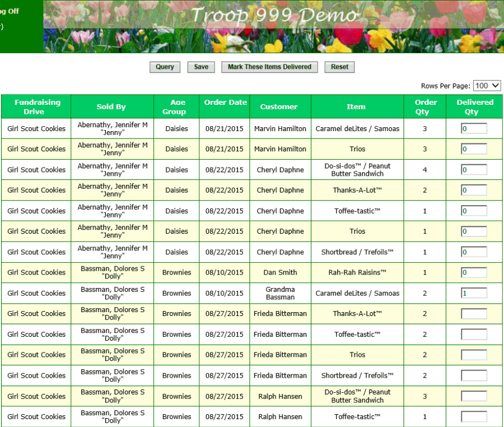
Task: Edit Delivered Qty for Cheryl Daphne Trios
Action: pos(474,231)
